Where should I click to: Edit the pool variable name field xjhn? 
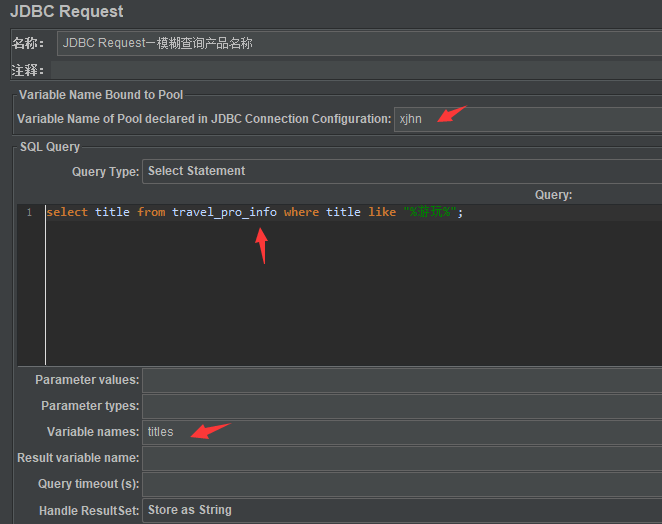click(x=528, y=119)
